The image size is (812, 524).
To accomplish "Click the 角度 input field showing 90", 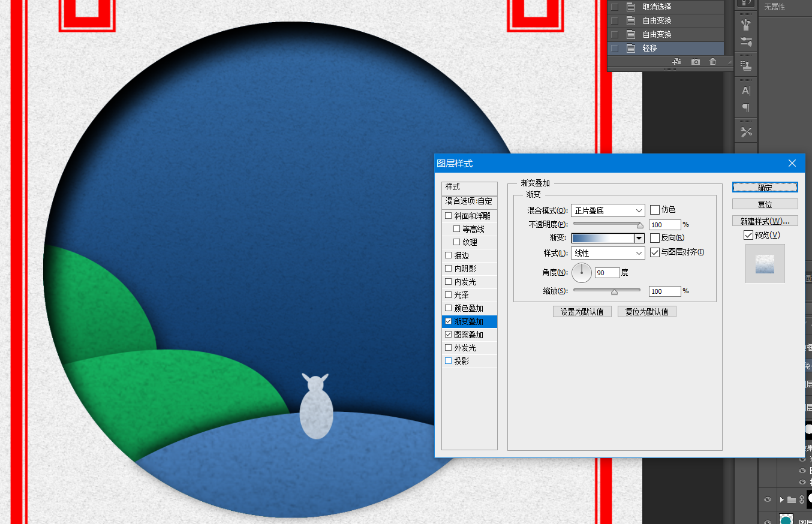I will [608, 273].
